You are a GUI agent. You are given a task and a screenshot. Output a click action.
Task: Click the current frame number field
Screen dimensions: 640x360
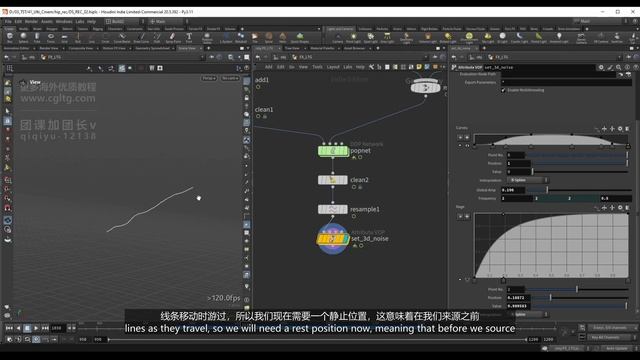(57, 328)
